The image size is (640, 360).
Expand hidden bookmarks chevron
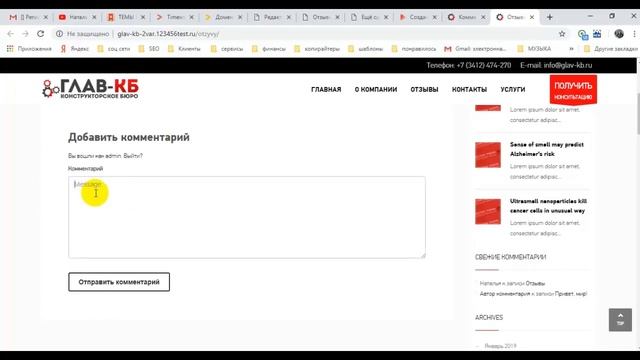571,49
